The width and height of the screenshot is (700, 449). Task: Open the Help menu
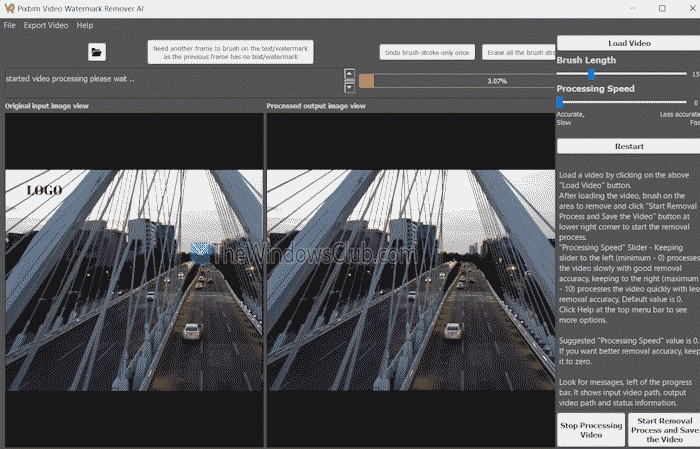click(x=85, y=25)
